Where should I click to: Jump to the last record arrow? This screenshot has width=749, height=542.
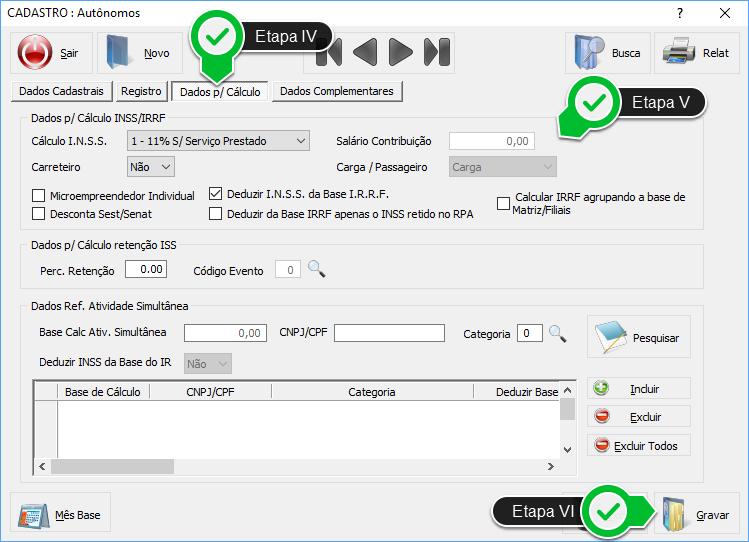coord(435,52)
